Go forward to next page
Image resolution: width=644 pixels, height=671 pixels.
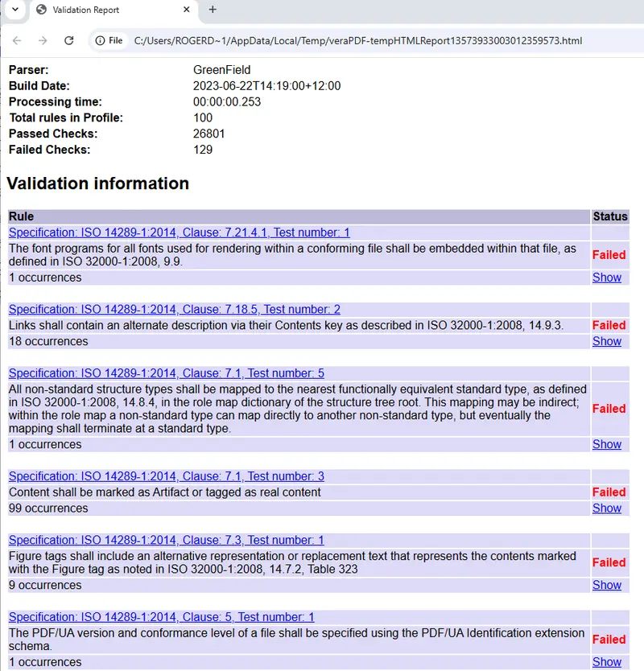(x=43, y=41)
